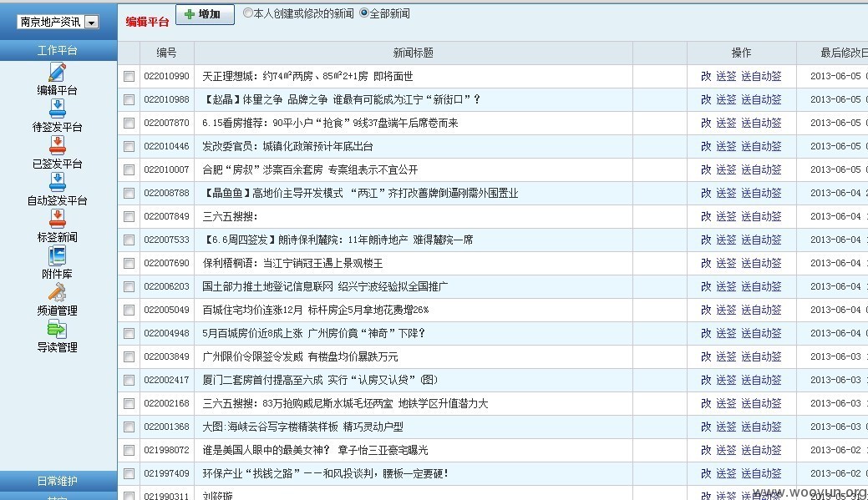The width and height of the screenshot is (868, 500).
Task: Click the 增加 add button
Action: 205,14
